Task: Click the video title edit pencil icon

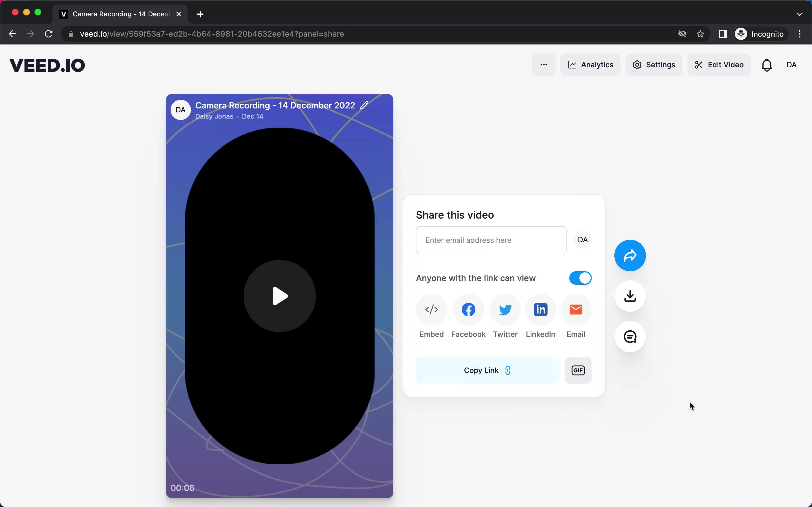Action: tap(364, 106)
